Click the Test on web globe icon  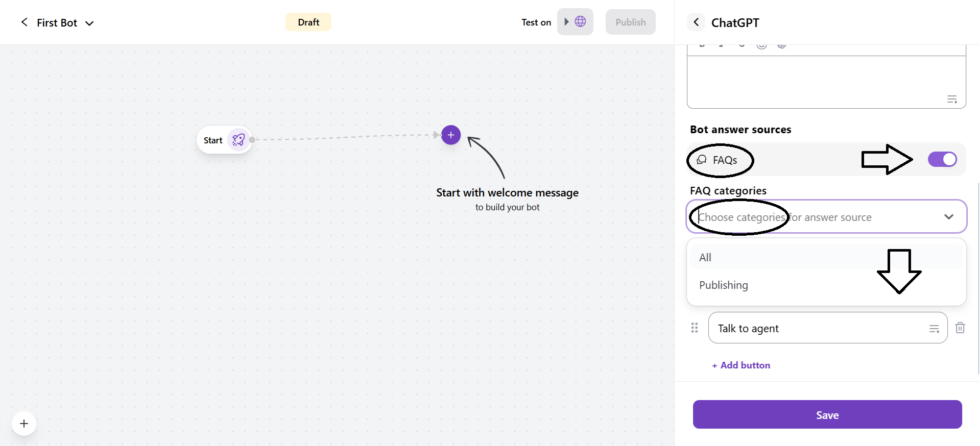(x=580, y=21)
